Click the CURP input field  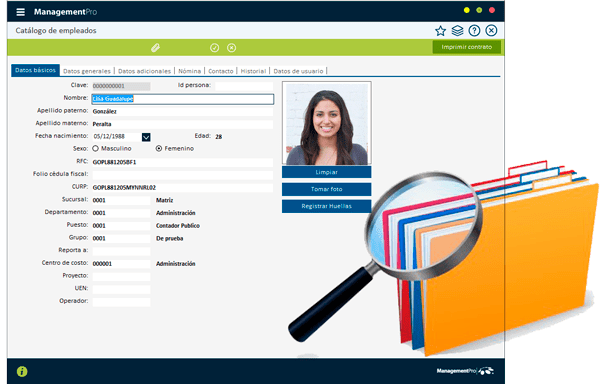click(183, 187)
